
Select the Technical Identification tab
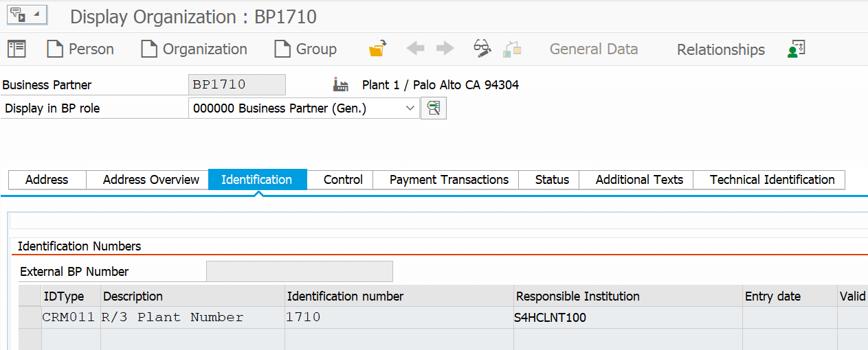tap(772, 180)
